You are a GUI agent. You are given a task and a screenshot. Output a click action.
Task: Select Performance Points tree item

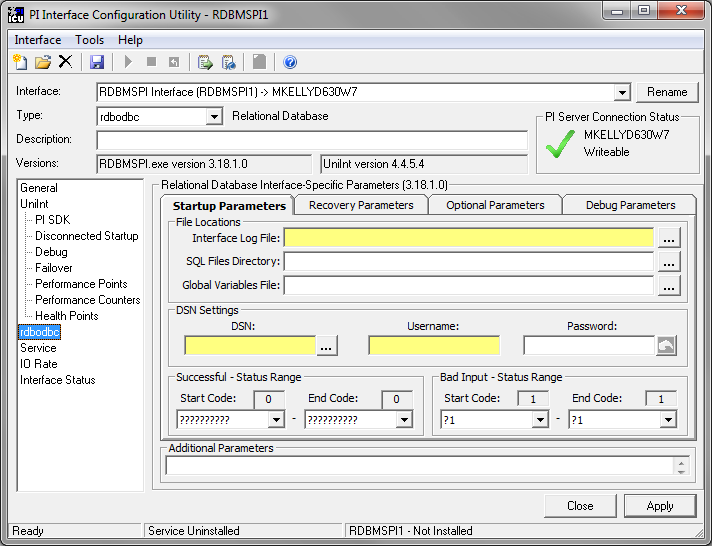point(81,284)
